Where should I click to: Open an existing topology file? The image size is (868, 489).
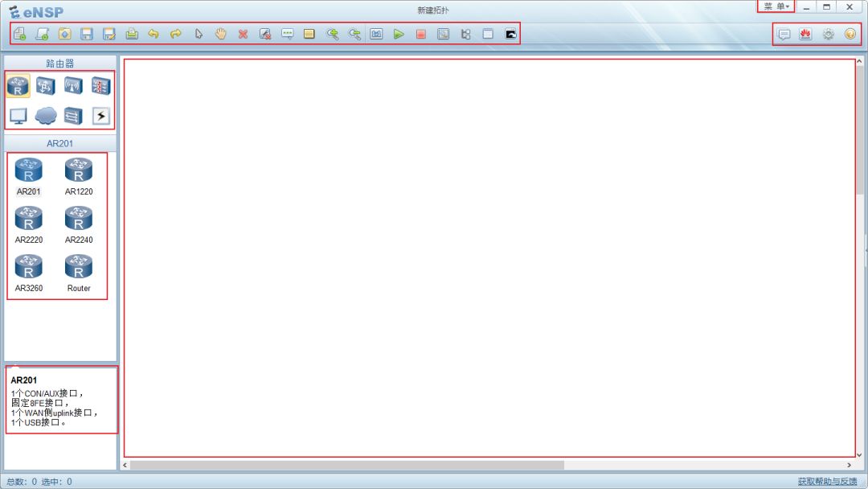coord(65,34)
